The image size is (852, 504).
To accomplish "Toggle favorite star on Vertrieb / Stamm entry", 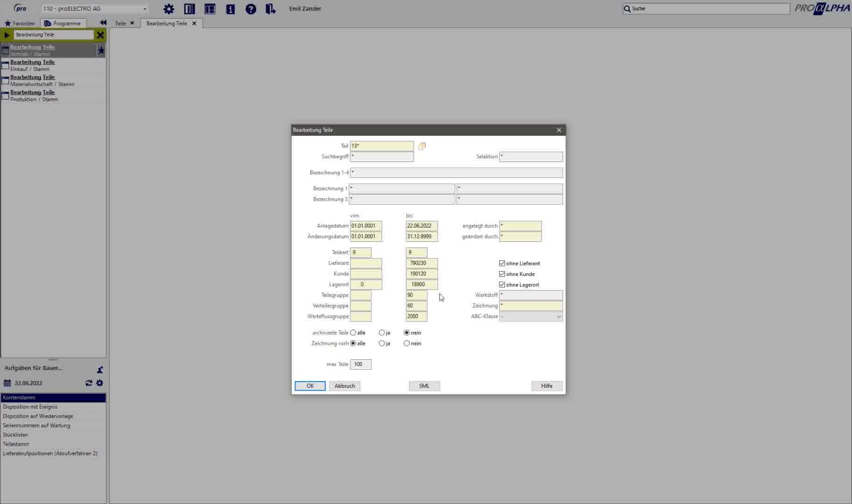I will (101, 50).
